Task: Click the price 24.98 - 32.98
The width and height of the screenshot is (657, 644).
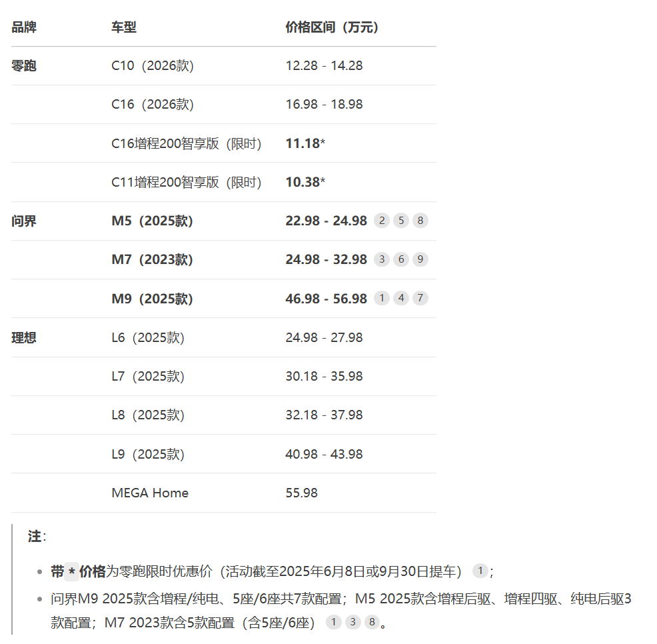Action: coord(326,259)
